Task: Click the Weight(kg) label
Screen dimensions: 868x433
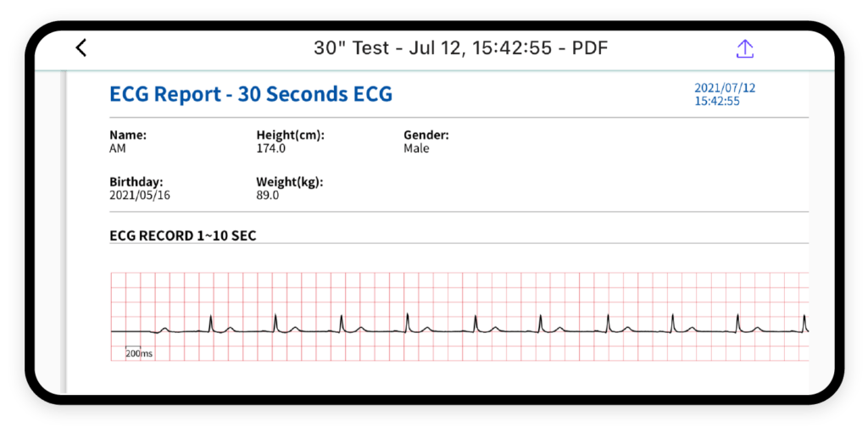Action: point(289,181)
